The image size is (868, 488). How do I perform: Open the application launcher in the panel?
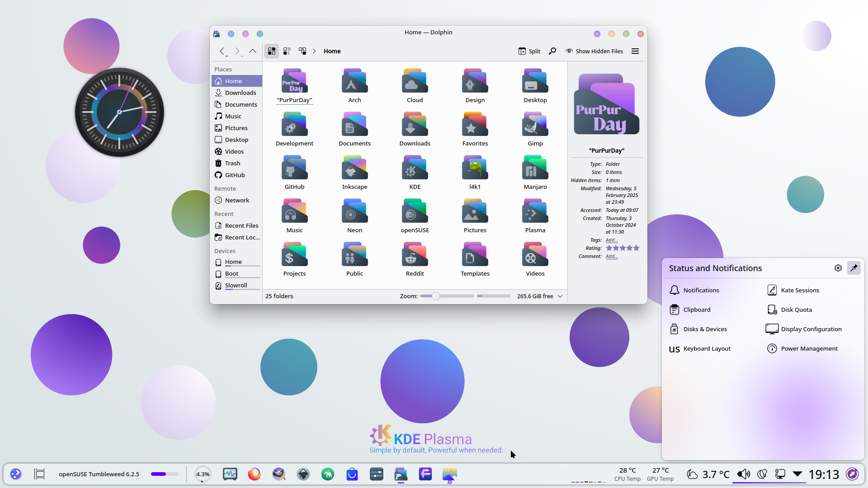pyautogui.click(x=16, y=474)
